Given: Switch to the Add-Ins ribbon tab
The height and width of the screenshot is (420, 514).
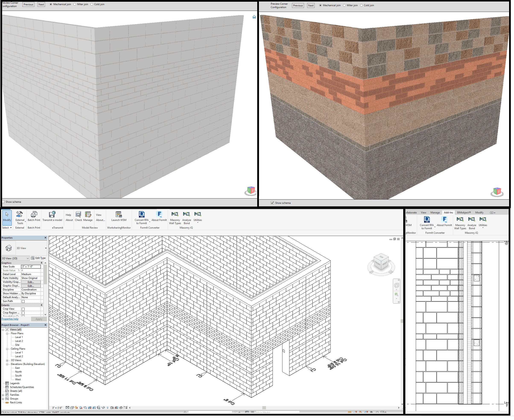Looking at the screenshot, I should [x=448, y=212].
